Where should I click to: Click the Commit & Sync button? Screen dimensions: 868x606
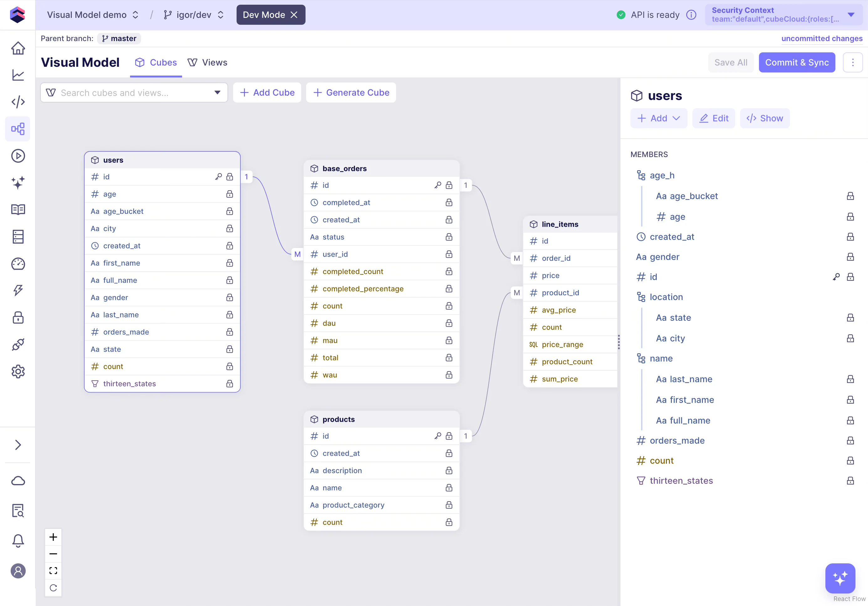pos(797,62)
